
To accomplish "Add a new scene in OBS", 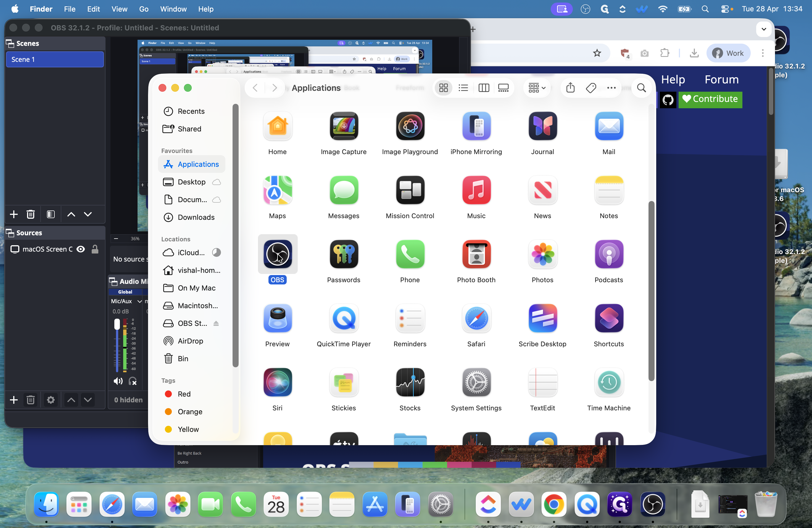I will coord(14,214).
